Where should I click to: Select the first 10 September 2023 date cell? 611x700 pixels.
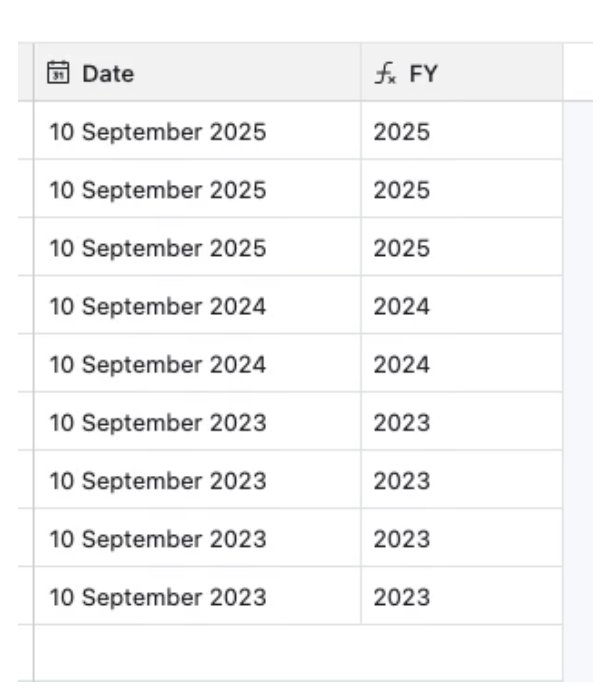click(158, 422)
